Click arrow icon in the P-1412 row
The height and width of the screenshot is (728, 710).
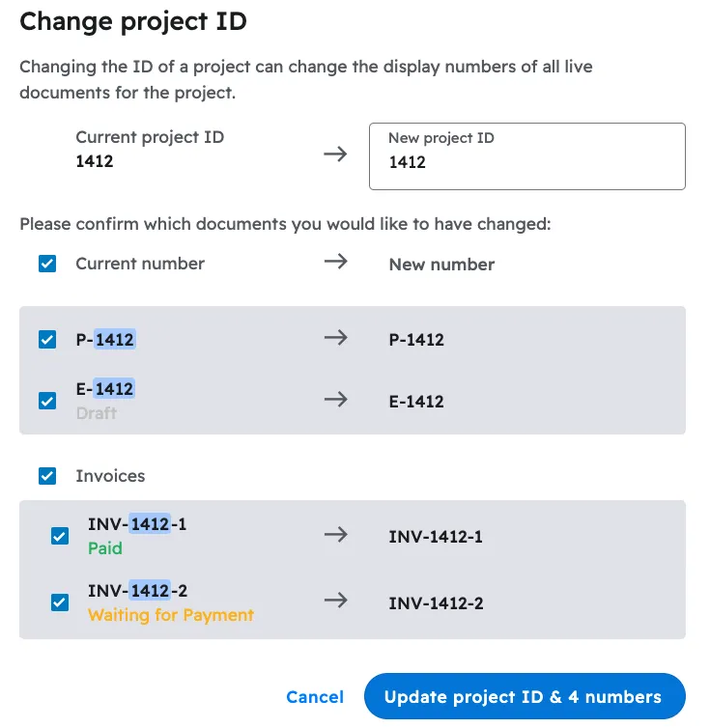click(335, 338)
